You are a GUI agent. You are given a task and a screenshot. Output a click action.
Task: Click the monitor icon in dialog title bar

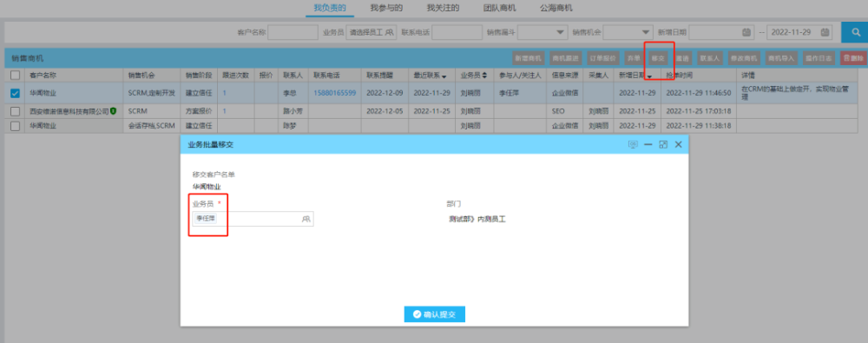[634, 144]
